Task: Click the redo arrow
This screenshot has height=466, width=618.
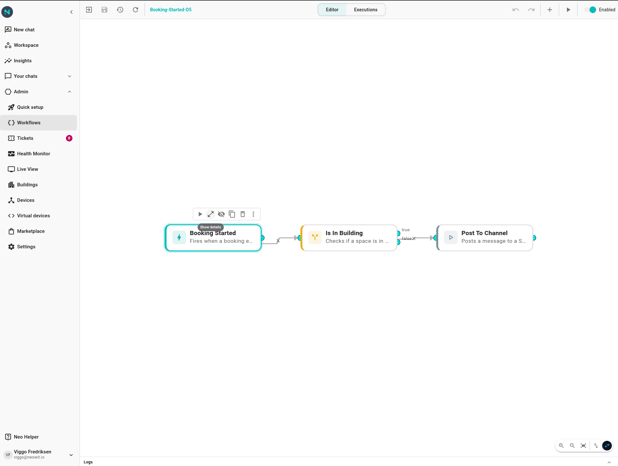Action: pos(531,9)
